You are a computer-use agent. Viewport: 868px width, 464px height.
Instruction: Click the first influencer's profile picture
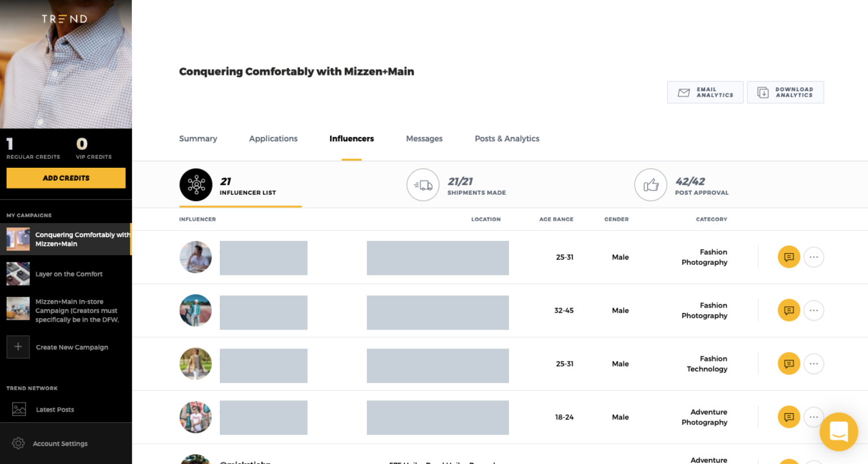click(x=196, y=257)
